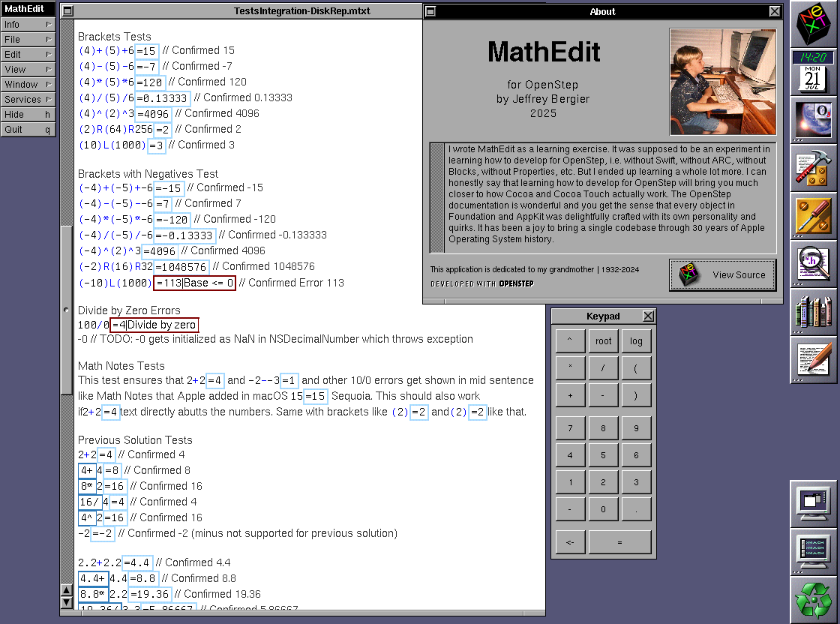This screenshot has width=840, height=624.
Task: Open the Recycler icon in the dock
Action: coord(814,599)
